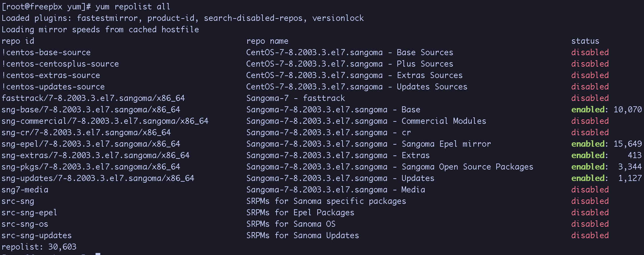The height and width of the screenshot is (255, 644).
Task: Select repo id '!centos-centosplus-source'
Action: (x=60, y=64)
